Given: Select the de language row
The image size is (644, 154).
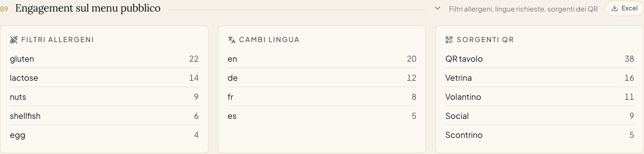Looking at the screenshot, I should click(x=322, y=78).
